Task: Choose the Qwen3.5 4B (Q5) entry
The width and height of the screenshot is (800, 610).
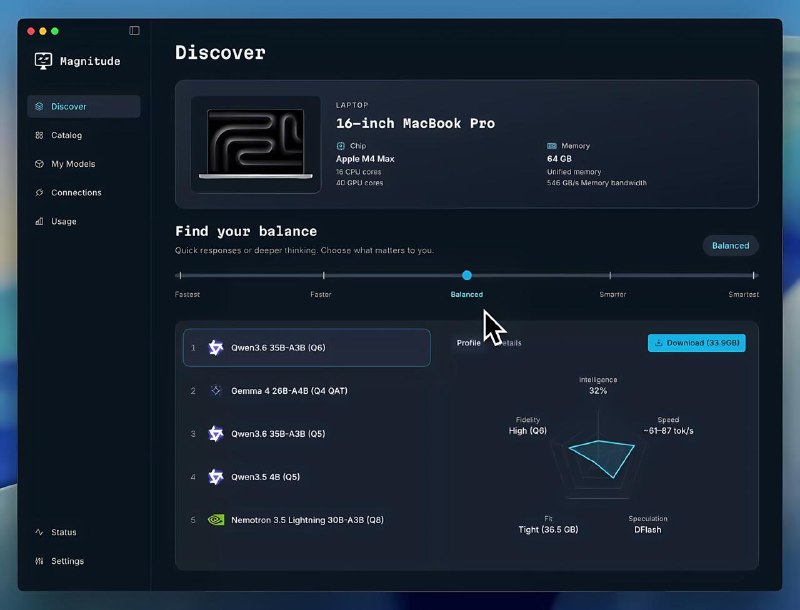Action: (307, 477)
